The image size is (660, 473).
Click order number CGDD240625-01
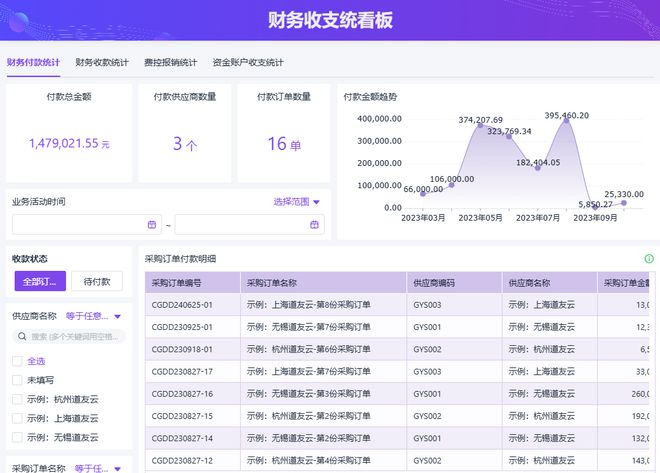tap(182, 305)
